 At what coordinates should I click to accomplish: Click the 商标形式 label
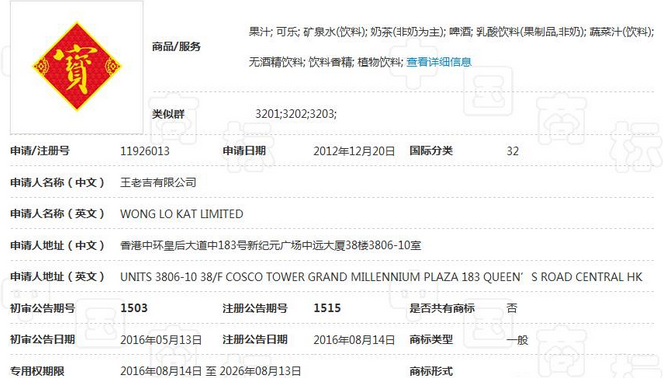coord(431,371)
